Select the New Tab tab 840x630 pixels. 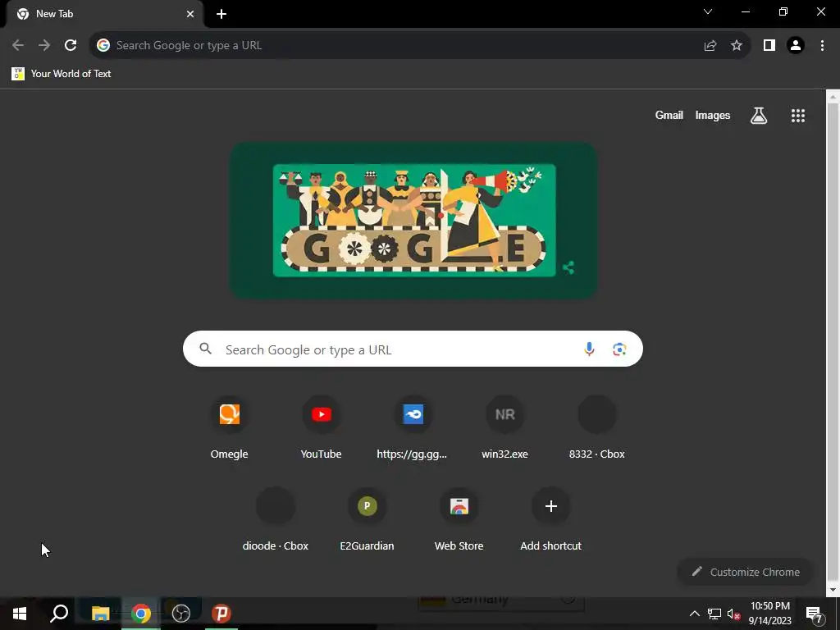[105, 14]
